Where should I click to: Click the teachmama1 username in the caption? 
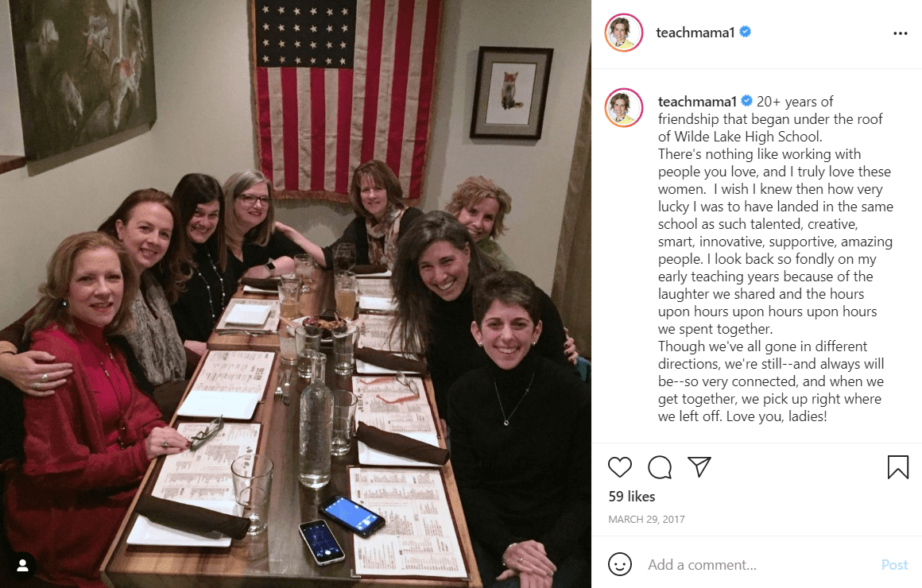click(x=696, y=102)
